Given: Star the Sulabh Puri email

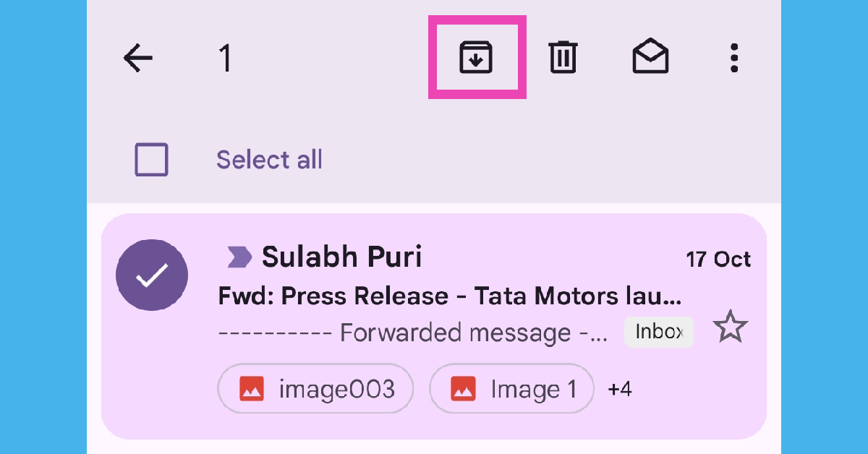Looking at the screenshot, I should tap(731, 329).
